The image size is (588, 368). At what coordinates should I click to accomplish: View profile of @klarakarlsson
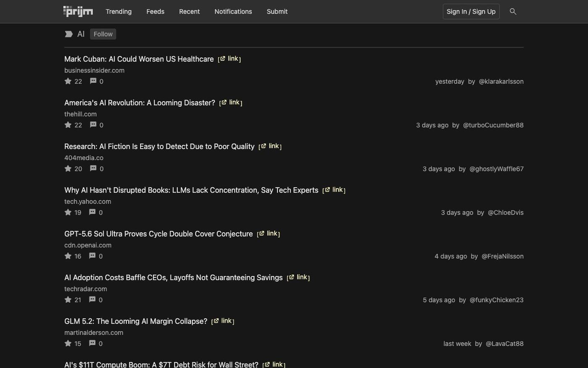pyautogui.click(x=501, y=81)
